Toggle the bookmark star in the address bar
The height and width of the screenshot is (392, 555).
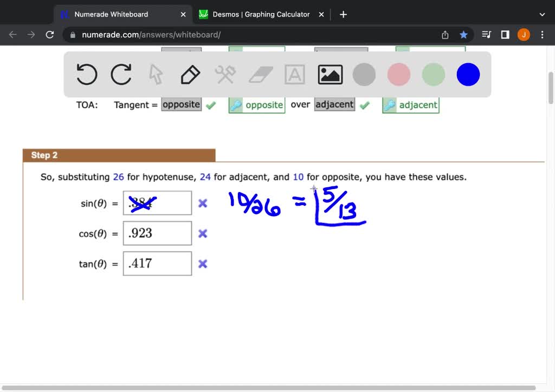click(463, 34)
